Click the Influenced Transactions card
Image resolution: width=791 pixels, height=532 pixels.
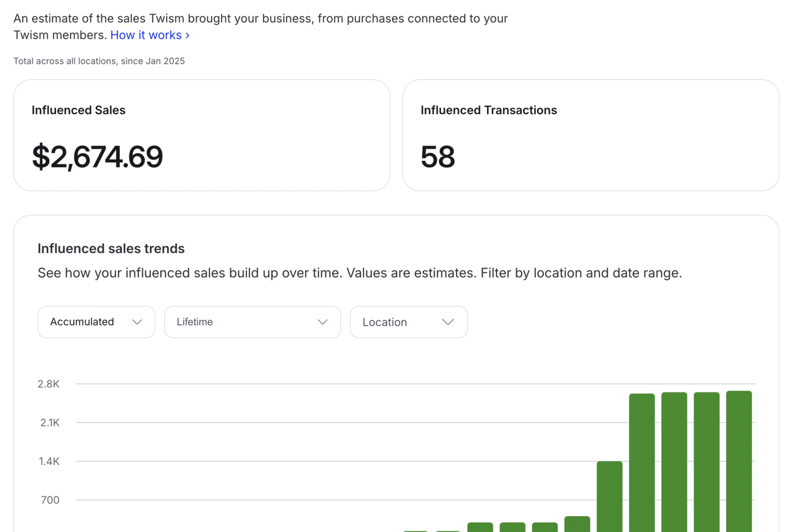click(x=591, y=135)
